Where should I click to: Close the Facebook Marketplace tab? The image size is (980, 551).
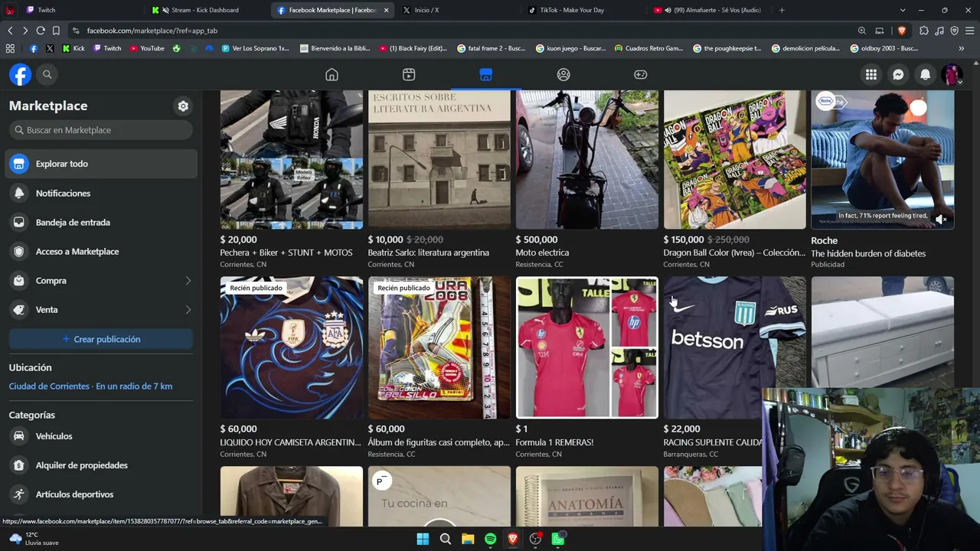(x=386, y=10)
